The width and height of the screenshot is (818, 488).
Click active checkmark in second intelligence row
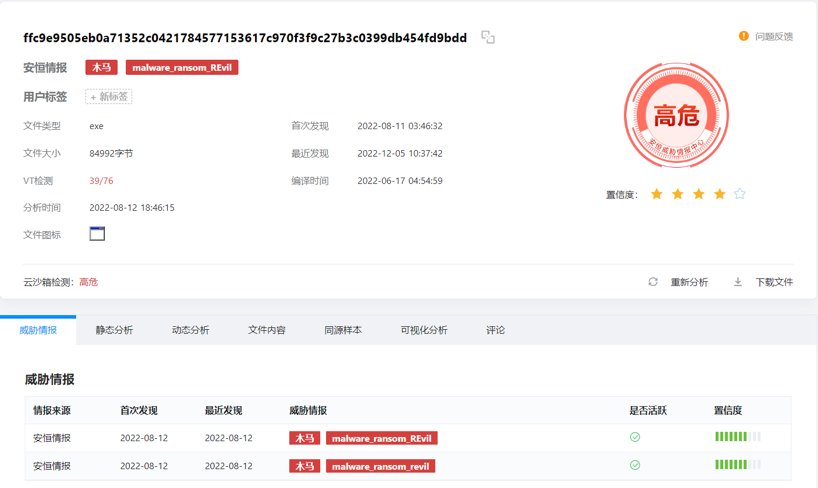635,465
